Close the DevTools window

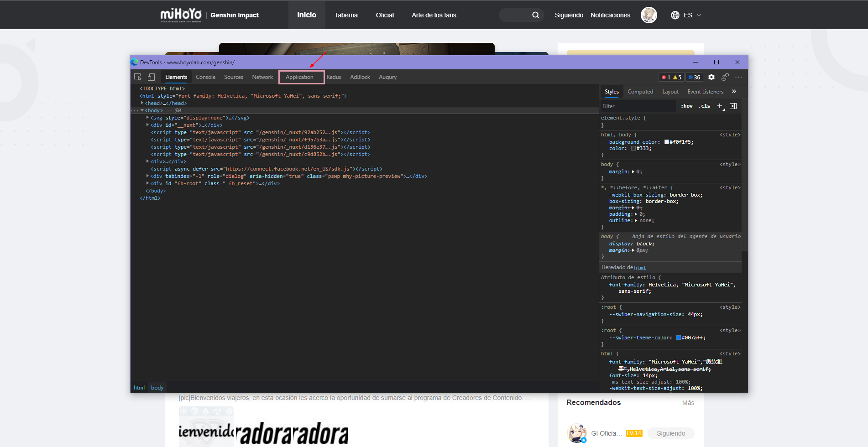[x=737, y=62]
